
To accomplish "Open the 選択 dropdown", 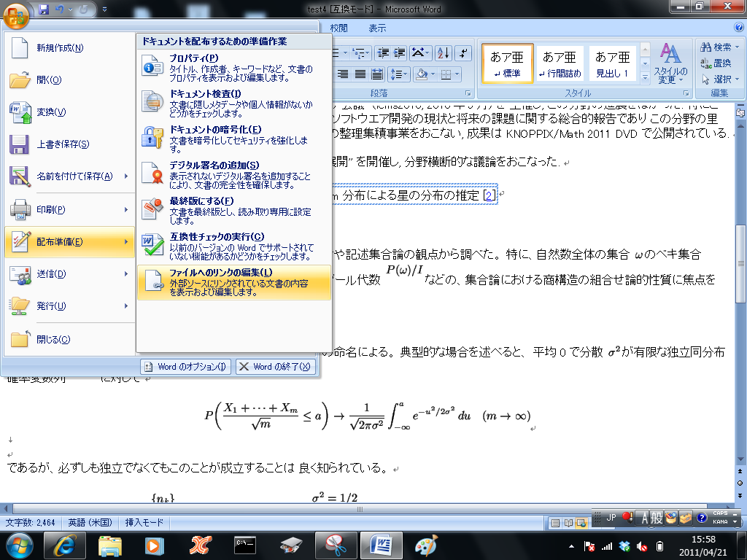I will (x=719, y=79).
